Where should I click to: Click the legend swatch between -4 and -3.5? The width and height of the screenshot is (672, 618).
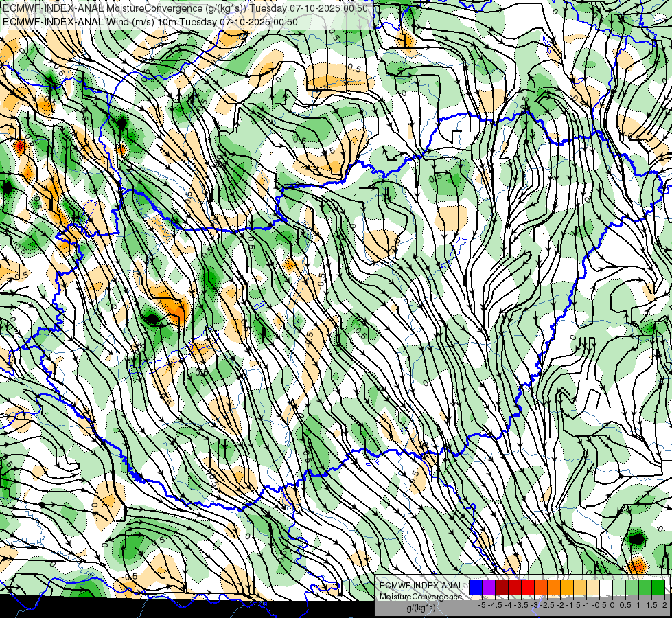click(515, 587)
